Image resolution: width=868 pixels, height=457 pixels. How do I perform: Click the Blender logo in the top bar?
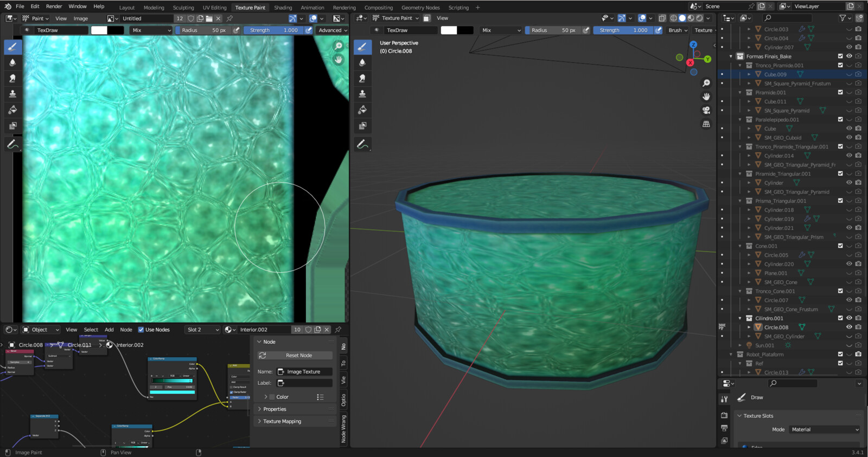click(x=8, y=7)
